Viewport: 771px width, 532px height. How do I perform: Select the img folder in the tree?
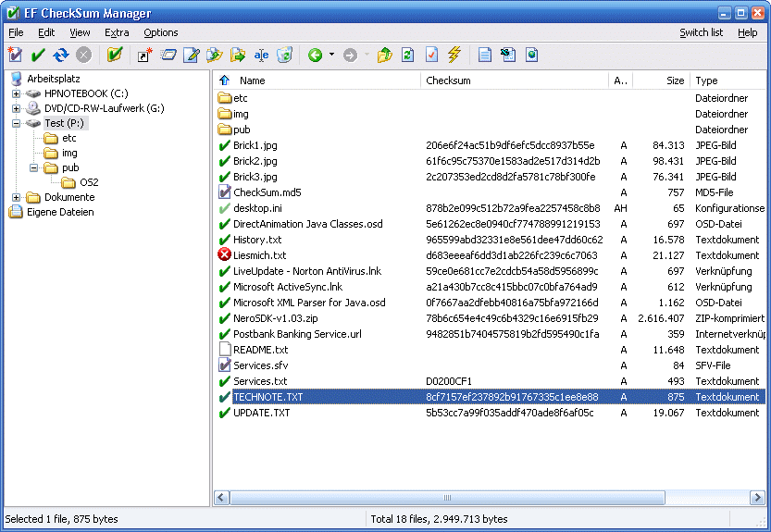point(69,153)
